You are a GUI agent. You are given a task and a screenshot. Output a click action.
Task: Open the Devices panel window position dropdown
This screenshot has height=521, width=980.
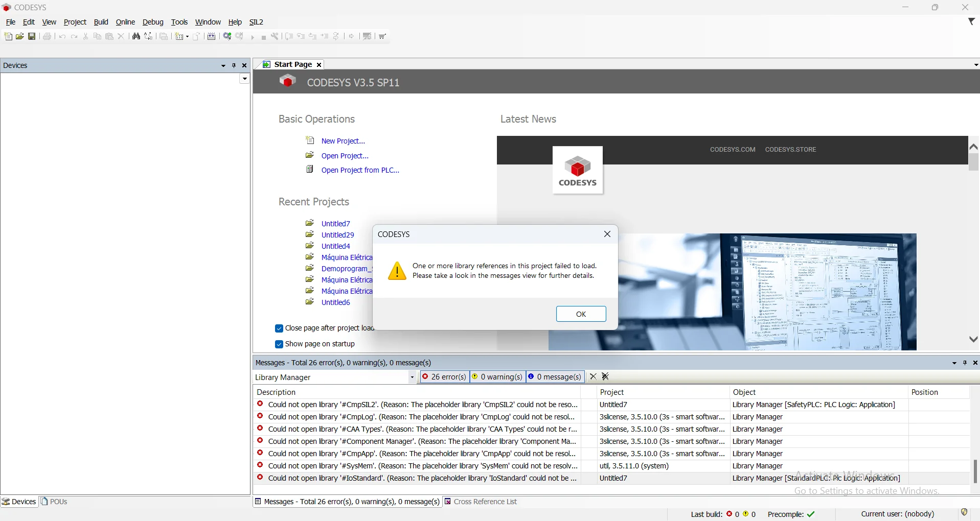click(x=223, y=66)
